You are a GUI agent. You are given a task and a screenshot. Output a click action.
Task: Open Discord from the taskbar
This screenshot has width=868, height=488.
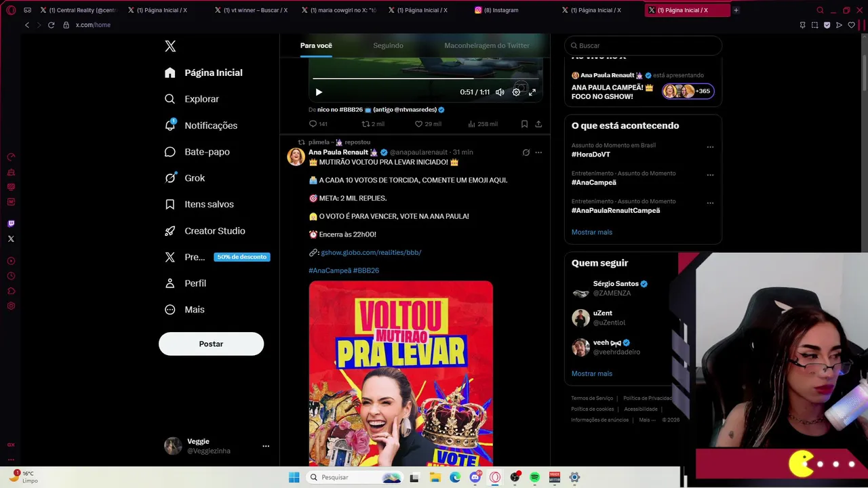tap(475, 477)
